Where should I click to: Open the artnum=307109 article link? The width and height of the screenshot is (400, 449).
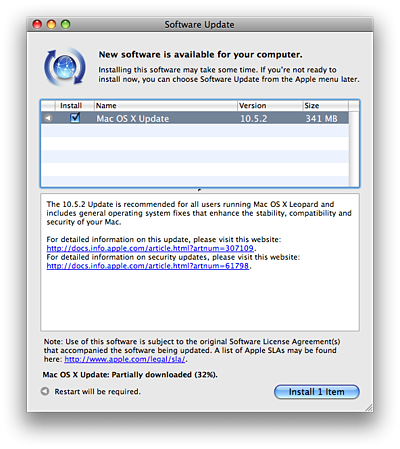(150, 248)
